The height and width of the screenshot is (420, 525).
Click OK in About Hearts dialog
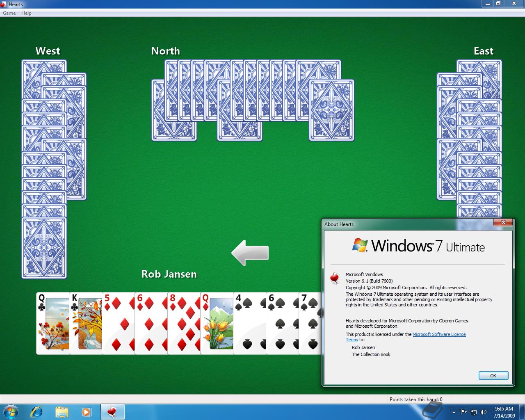pyautogui.click(x=493, y=375)
